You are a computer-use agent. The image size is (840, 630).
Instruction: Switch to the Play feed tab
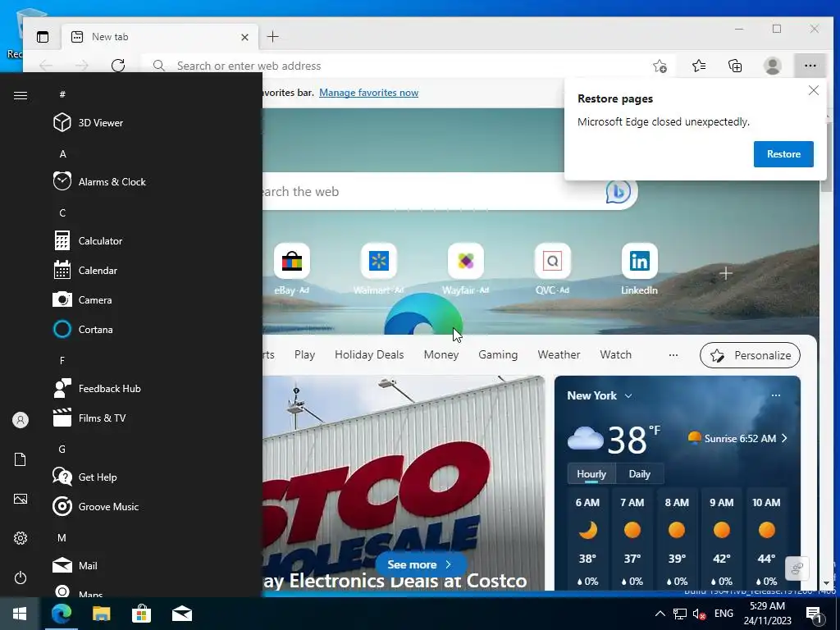pyautogui.click(x=305, y=354)
